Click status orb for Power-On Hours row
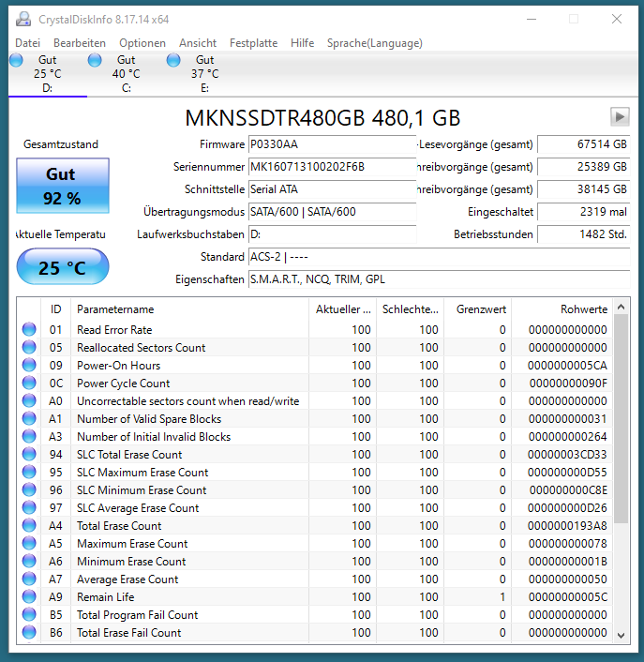The width and height of the screenshot is (644, 662). (29, 365)
